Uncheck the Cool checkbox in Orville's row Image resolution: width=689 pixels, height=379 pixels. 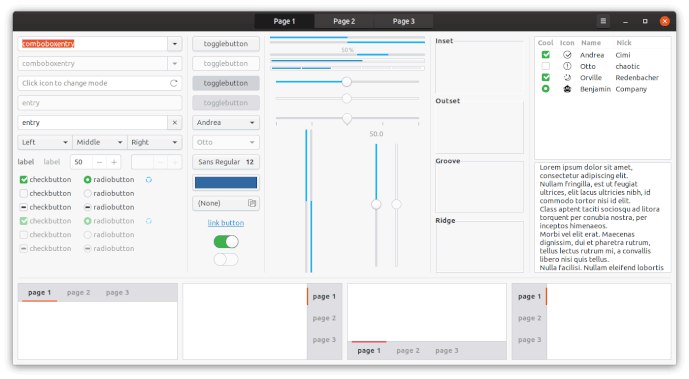click(545, 78)
